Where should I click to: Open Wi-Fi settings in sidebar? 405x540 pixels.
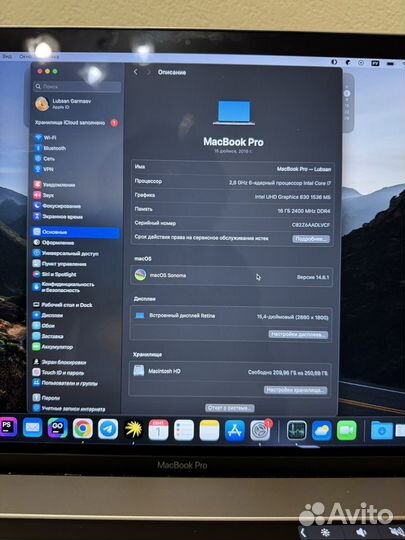click(45, 138)
